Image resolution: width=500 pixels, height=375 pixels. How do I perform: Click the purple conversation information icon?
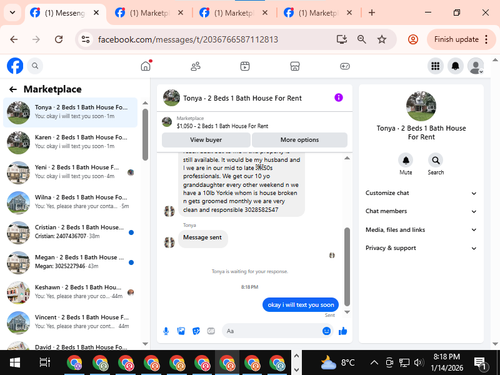339,98
